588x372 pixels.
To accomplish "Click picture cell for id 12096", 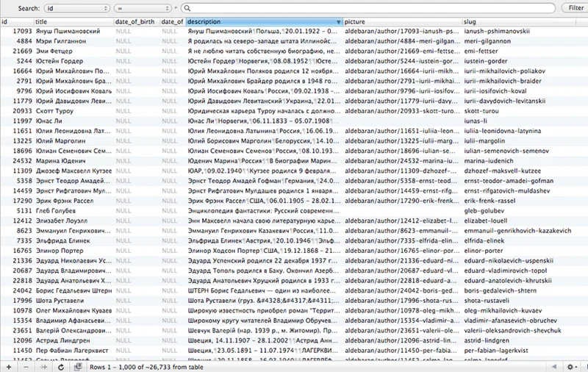I will [x=401, y=340].
